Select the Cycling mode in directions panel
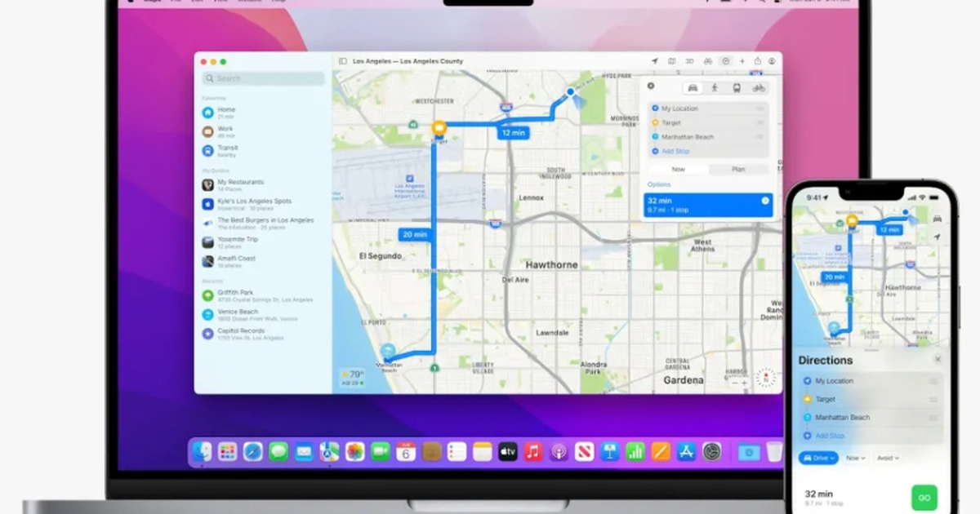980x514 pixels. 759,87
